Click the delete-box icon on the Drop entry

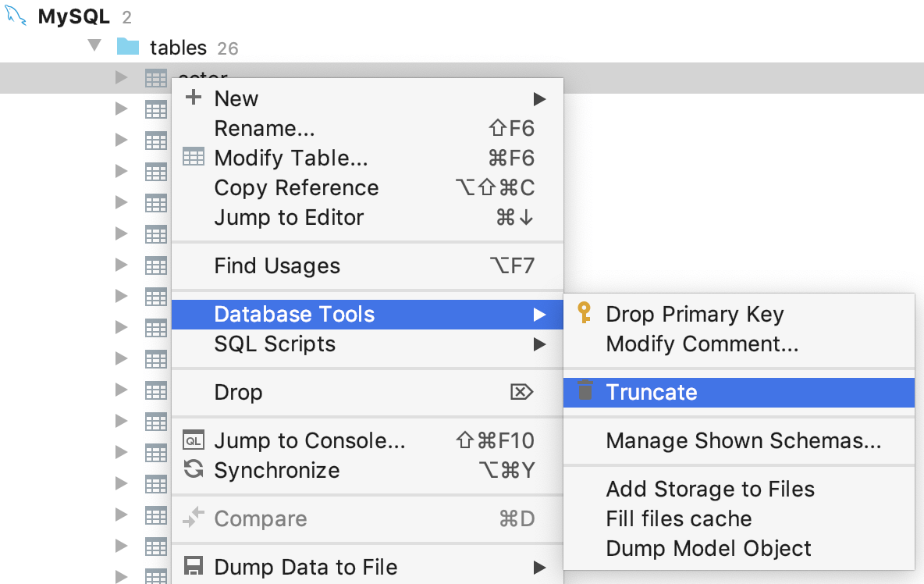pos(521,392)
